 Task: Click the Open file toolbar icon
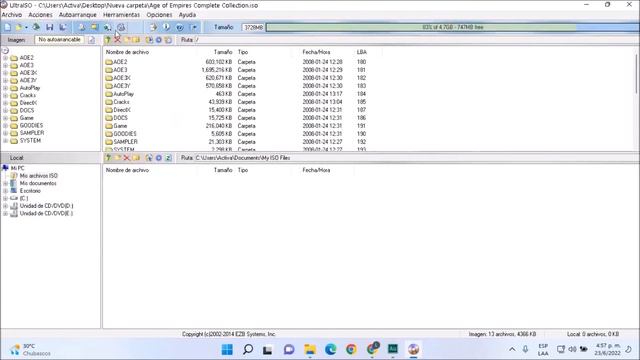click(18, 27)
